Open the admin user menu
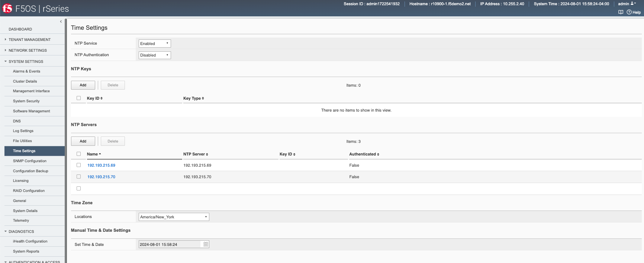644x263 pixels. 627,4
